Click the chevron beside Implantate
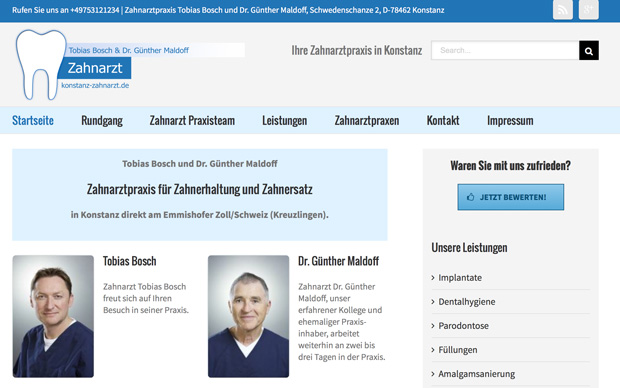Image resolution: width=620 pixels, height=388 pixels. pyautogui.click(x=433, y=278)
